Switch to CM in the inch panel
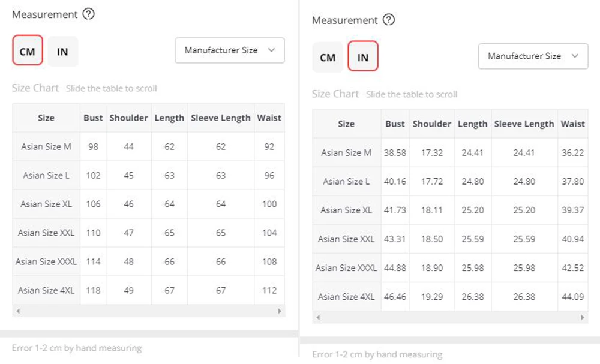Viewport: 600px width, 364px height. [328, 58]
